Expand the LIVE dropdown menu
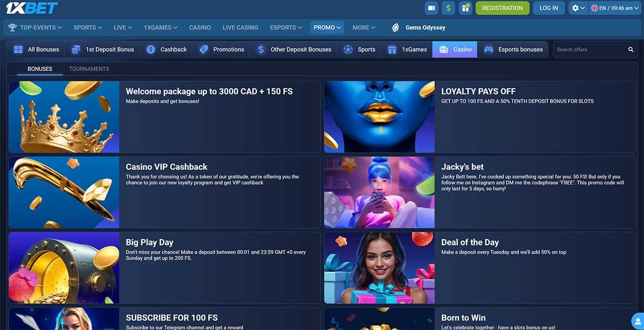 coord(123,27)
